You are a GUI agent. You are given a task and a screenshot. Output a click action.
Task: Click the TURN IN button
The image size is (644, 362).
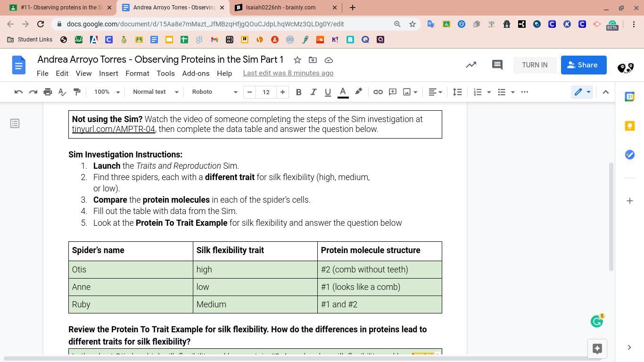[x=535, y=65]
